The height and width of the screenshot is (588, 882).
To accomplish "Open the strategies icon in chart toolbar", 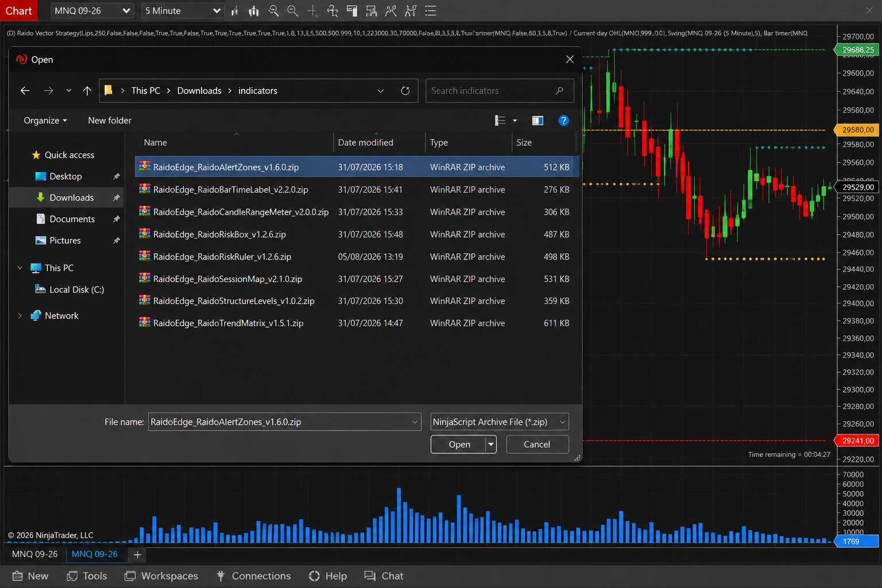I will 411,11.
